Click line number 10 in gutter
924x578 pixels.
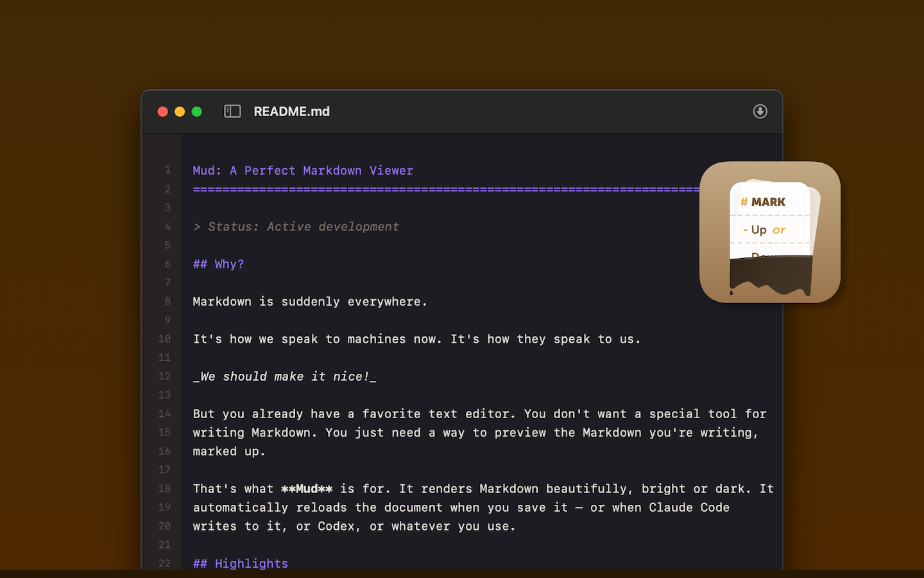click(165, 339)
